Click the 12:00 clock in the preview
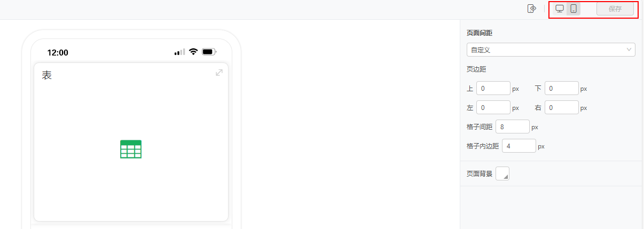 click(x=58, y=52)
